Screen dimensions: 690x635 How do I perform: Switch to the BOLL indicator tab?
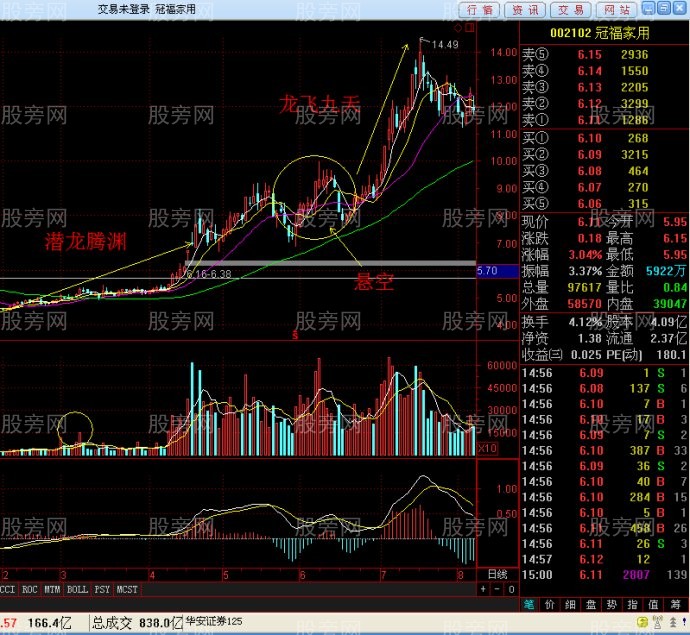(x=77, y=589)
